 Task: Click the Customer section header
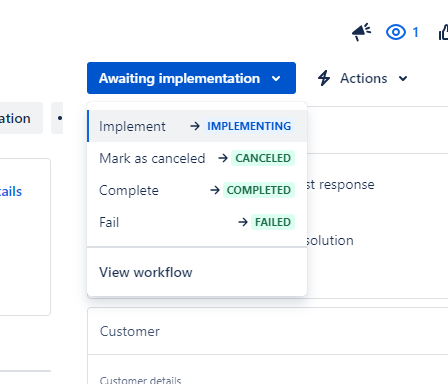(268, 331)
